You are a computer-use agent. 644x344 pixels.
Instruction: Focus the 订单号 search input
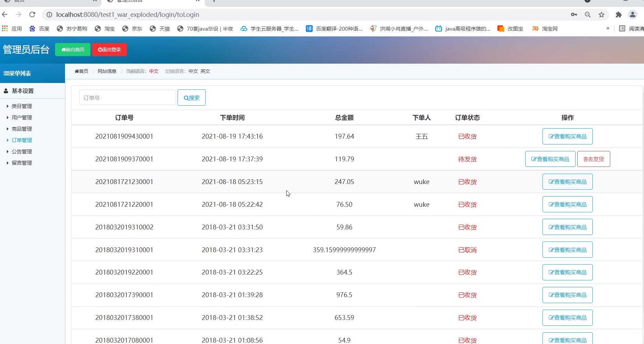128,98
